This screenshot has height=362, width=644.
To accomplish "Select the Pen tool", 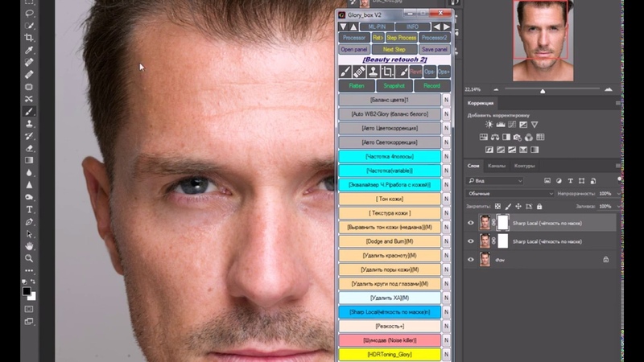I will coord(29,222).
